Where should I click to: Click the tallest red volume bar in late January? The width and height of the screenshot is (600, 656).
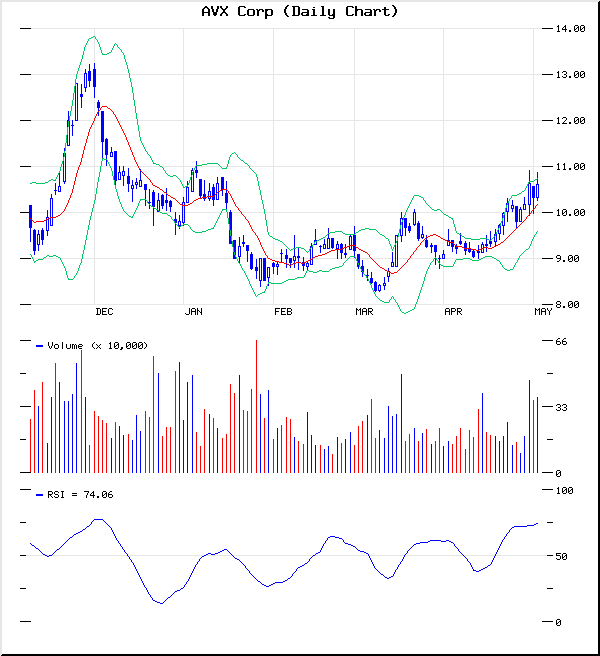(x=256, y=406)
